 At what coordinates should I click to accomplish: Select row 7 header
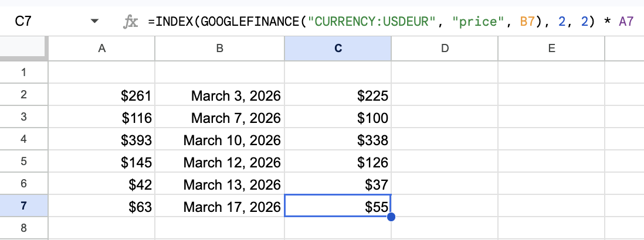point(23,206)
